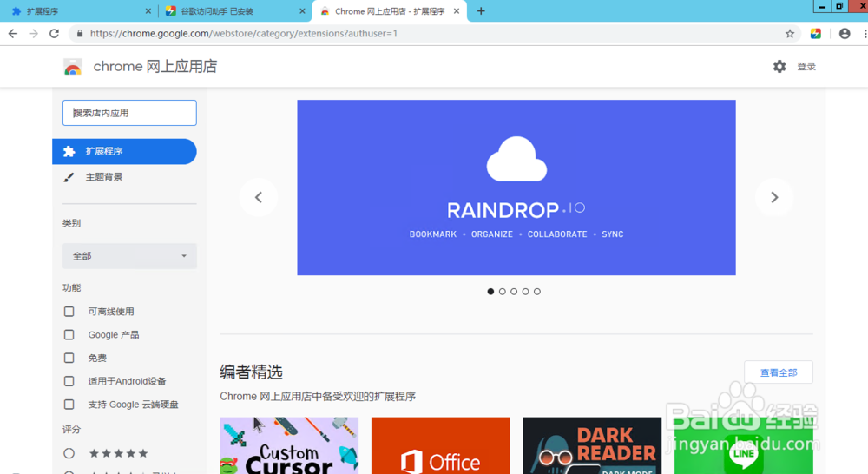868x474 pixels.
Task: Enable 支持 Google 云端硬盘 checkbox
Action: point(69,405)
